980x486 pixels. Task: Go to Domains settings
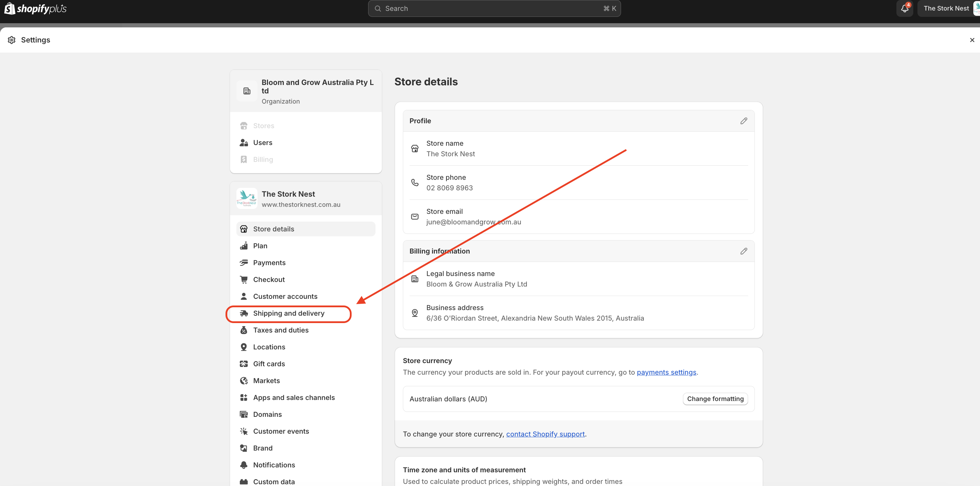(306, 414)
